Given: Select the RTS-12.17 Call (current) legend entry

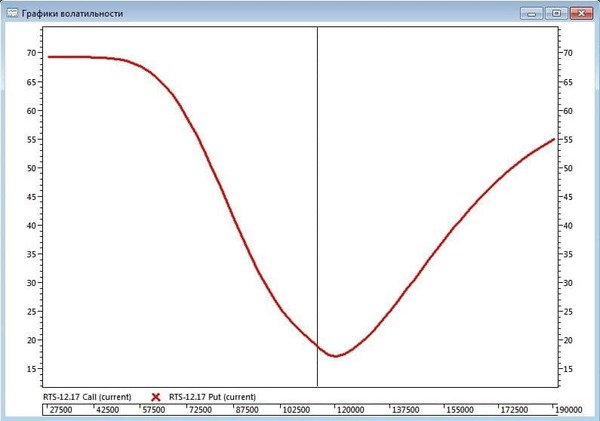Looking at the screenshot, I should [87, 397].
